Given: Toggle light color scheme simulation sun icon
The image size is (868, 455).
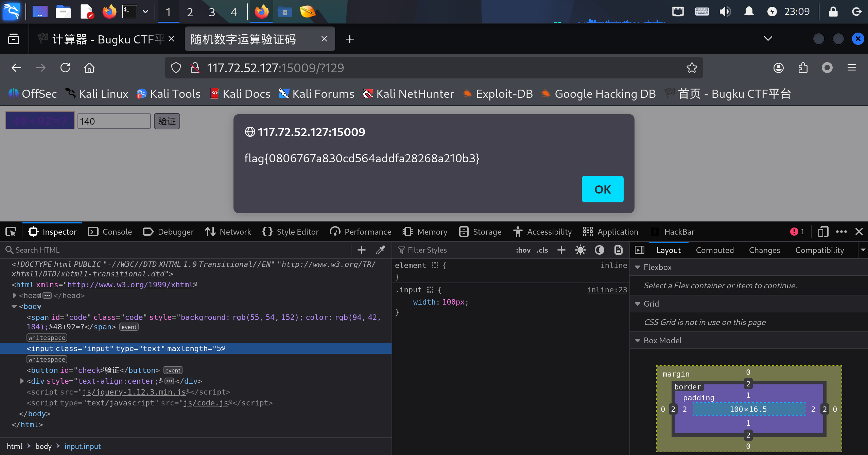Looking at the screenshot, I should pos(580,250).
